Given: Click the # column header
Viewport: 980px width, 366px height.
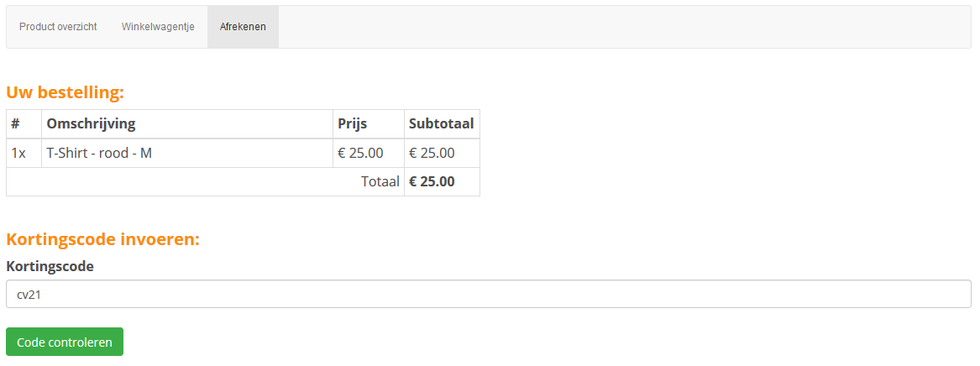Looking at the screenshot, I should pos(16,124).
